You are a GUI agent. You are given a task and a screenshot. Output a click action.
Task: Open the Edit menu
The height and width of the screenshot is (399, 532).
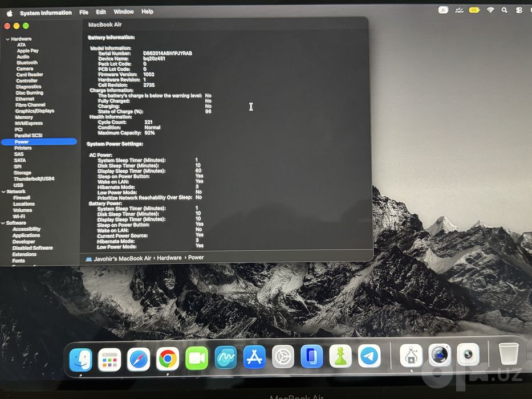[x=101, y=12]
